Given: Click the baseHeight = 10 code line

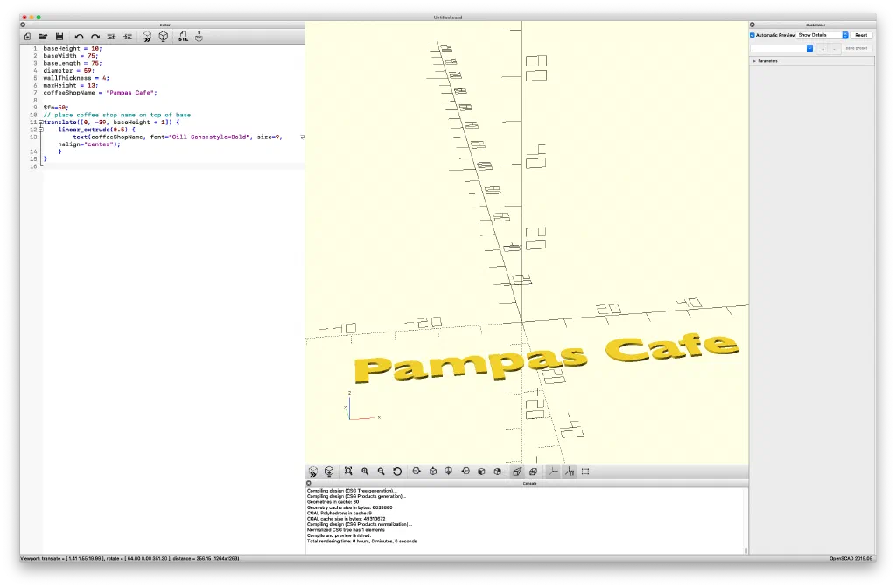Looking at the screenshot, I should [73, 49].
